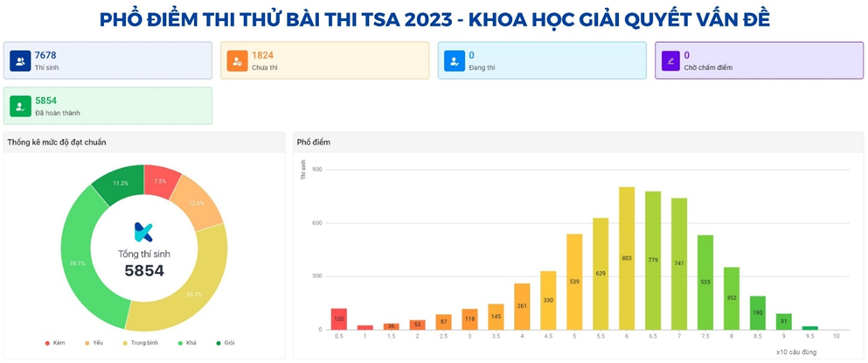The image size is (868, 363).
Task: Open the 7678 Thí sinh stat card
Action: click(x=108, y=60)
